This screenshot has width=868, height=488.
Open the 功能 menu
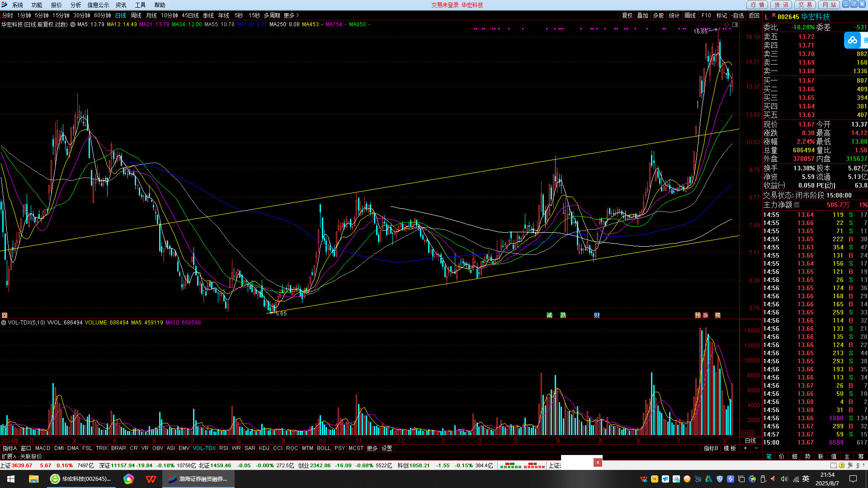click(x=37, y=5)
